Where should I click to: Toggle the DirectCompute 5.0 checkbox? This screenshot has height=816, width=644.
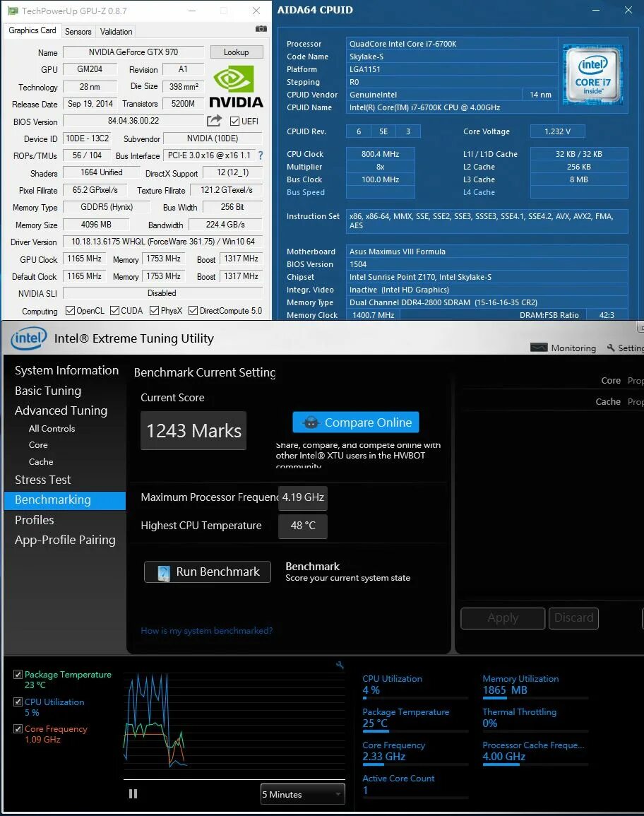coord(193,311)
